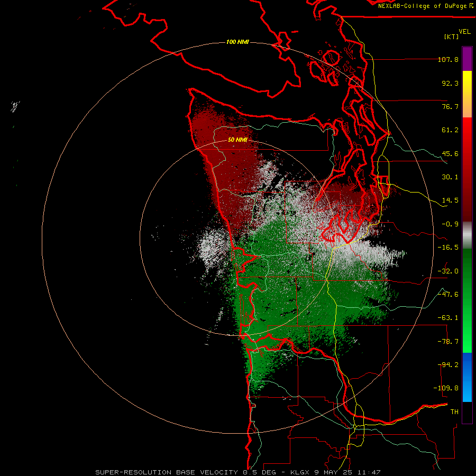The image size is (476, 476).
Task: Click the -109.8 velocity value
Action: tap(446, 388)
